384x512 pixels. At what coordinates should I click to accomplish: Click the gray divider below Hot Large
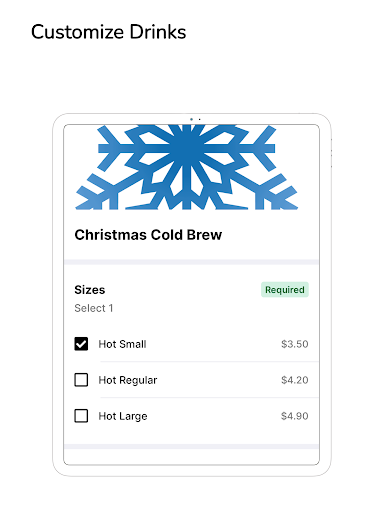tap(192, 447)
